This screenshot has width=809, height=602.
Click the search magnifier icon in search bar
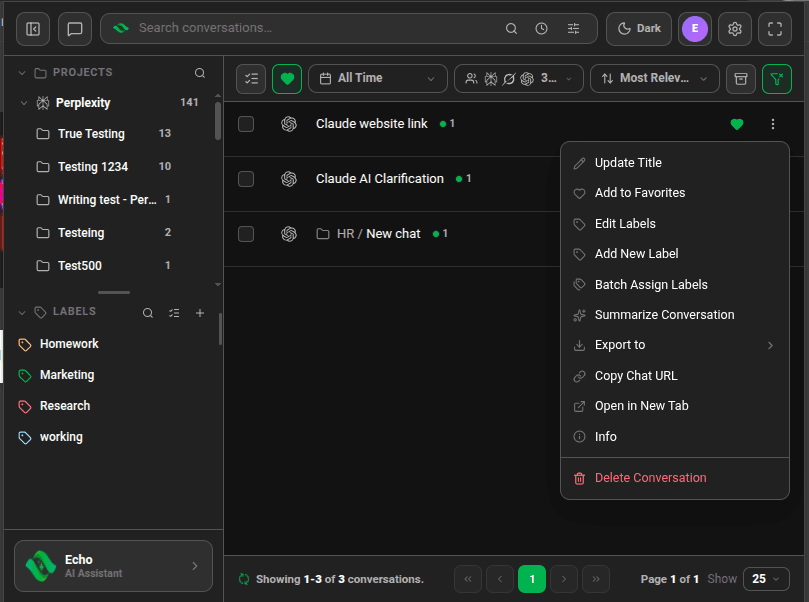coord(511,28)
